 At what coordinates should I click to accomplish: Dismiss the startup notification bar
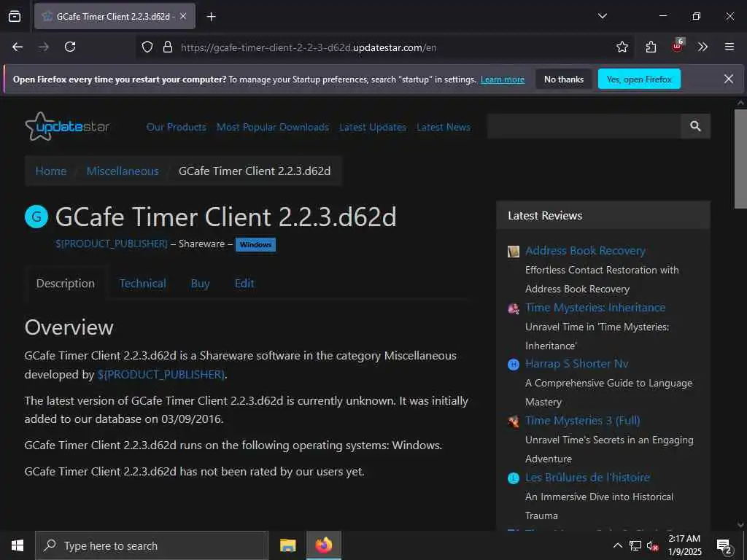729,79
